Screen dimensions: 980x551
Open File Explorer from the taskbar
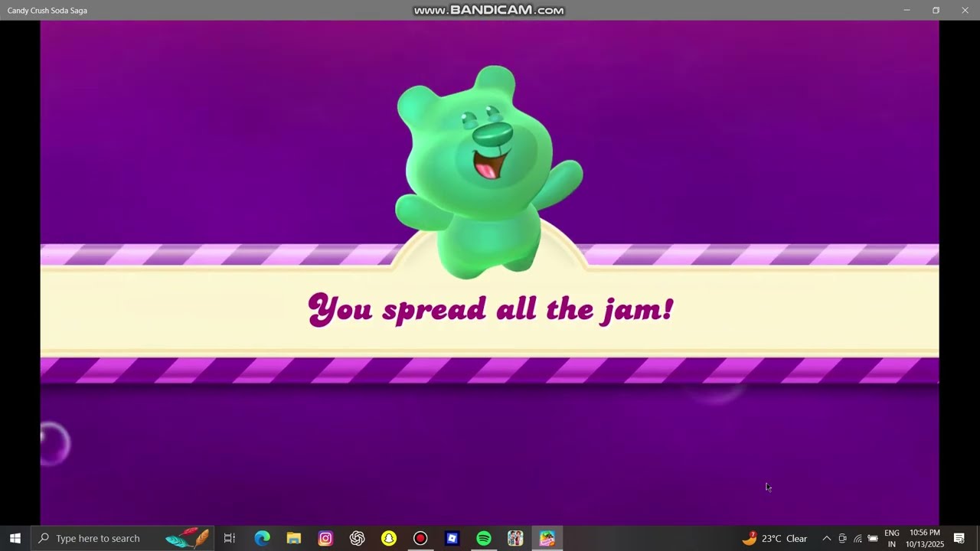pos(294,538)
